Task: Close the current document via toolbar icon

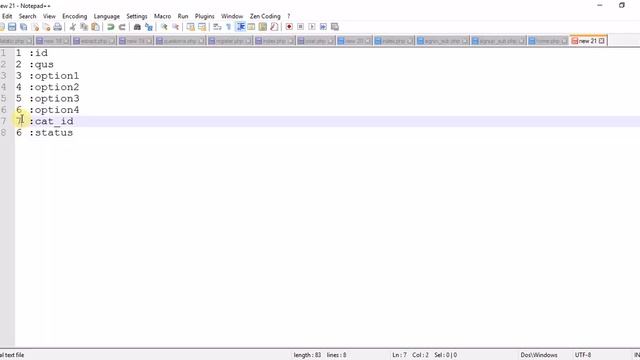Action: 36,27
